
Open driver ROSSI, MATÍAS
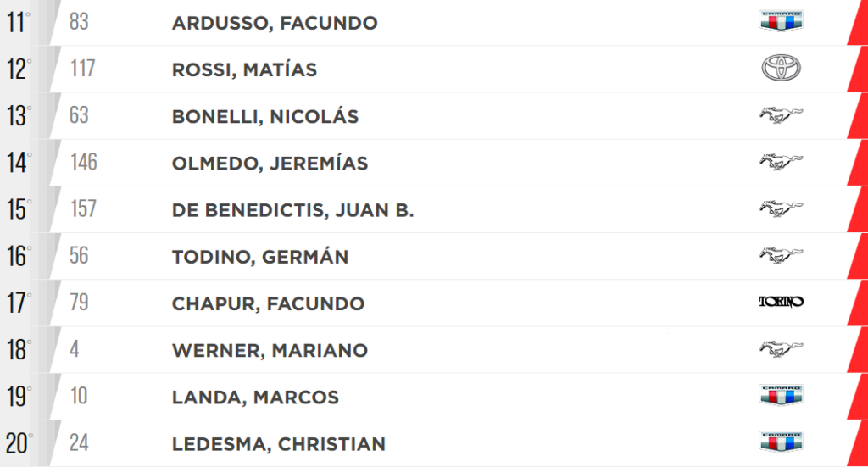[x=244, y=69]
